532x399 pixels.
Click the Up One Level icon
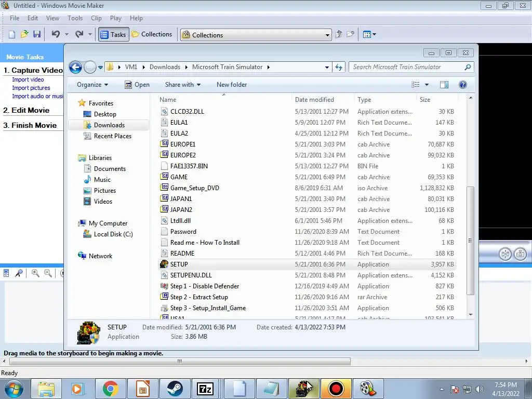[x=338, y=34]
